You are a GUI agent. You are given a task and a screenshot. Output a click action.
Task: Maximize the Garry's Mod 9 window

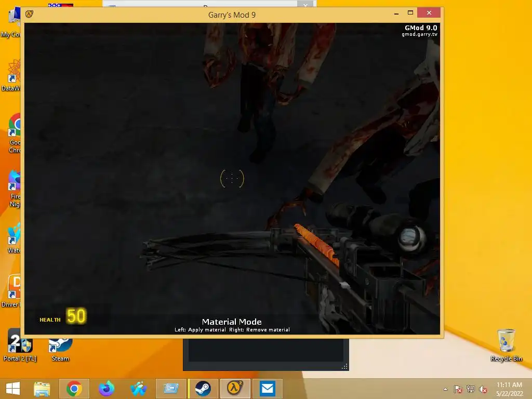click(410, 13)
